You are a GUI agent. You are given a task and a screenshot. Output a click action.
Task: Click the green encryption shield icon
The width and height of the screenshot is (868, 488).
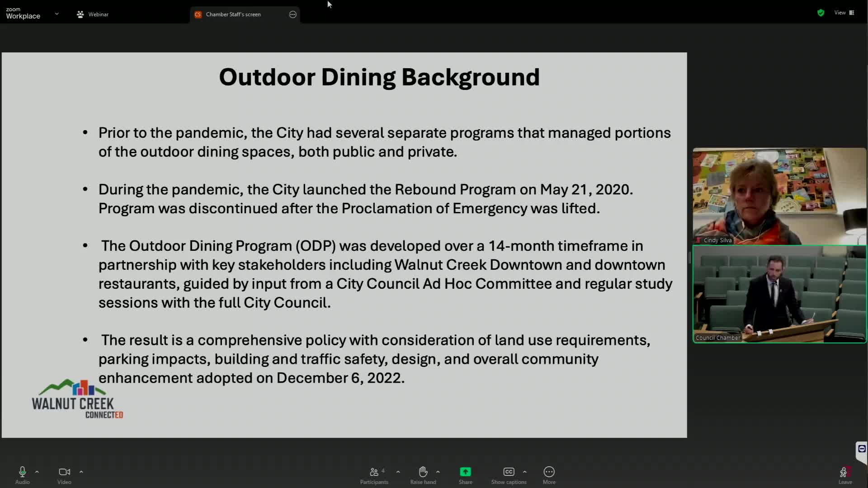pyautogui.click(x=821, y=13)
